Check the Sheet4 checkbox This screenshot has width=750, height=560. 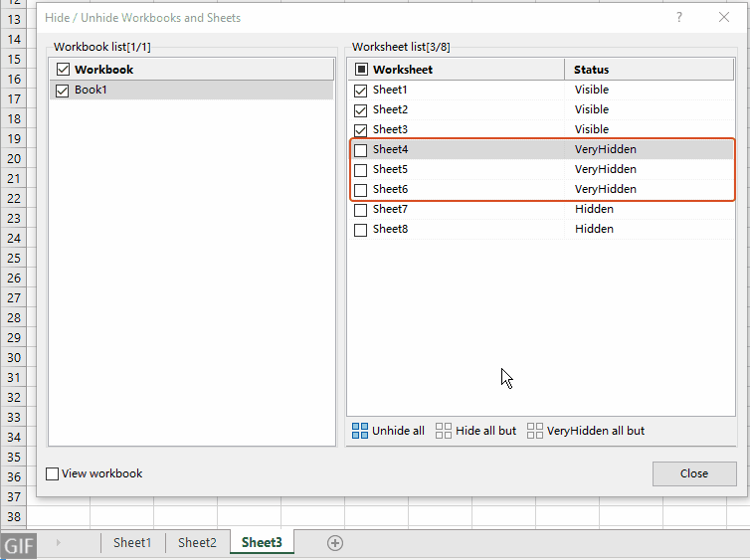point(360,149)
